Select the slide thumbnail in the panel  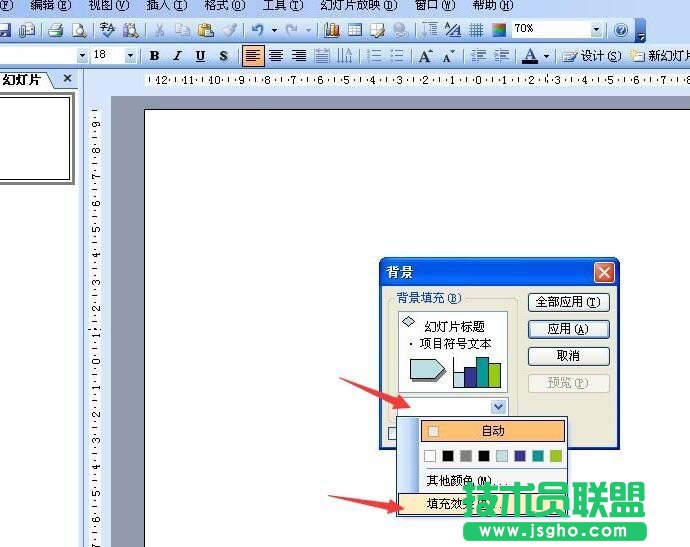pyautogui.click(x=35, y=138)
